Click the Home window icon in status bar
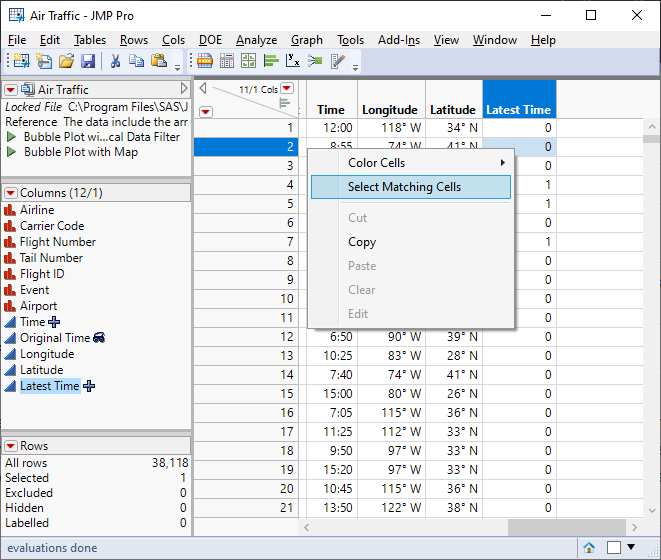Viewport: 661px width, 560px height. [590, 547]
